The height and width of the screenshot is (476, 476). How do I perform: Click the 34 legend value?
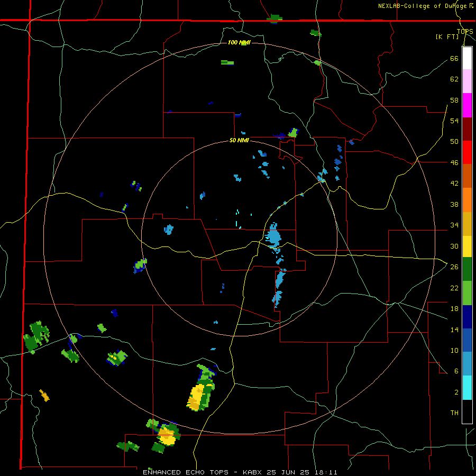point(454,225)
